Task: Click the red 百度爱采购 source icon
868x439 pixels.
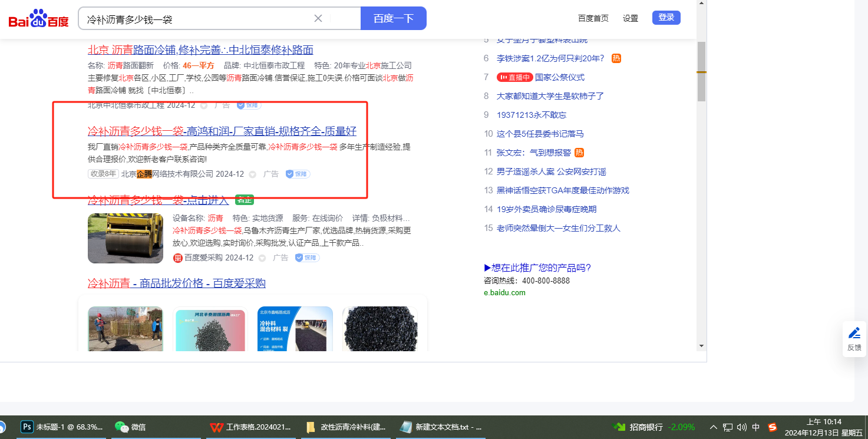Action: 177,258
